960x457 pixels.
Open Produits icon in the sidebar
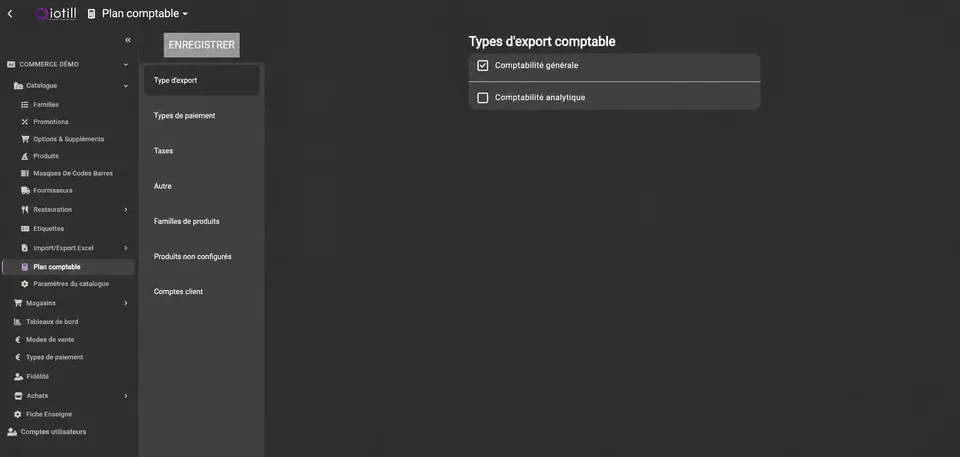[25, 156]
